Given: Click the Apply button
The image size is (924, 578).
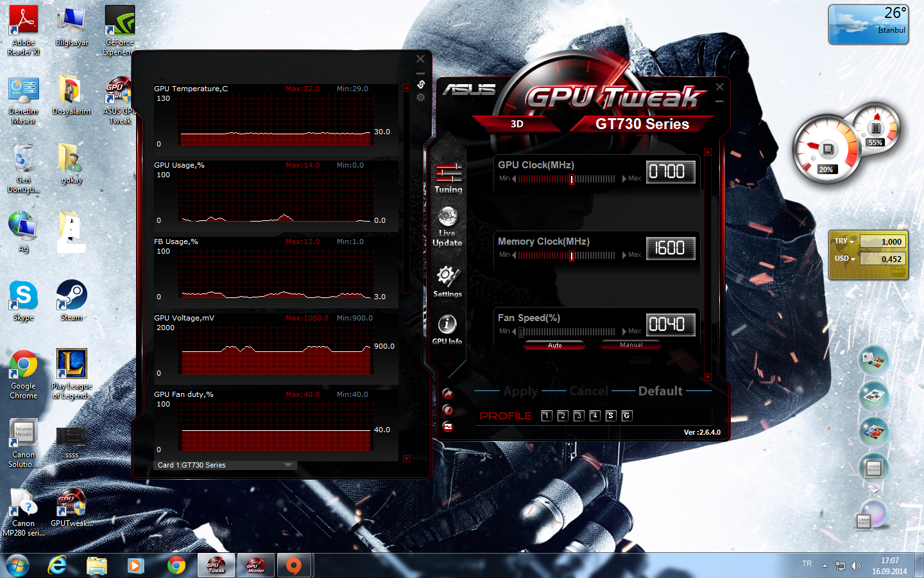Looking at the screenshot, I should point(520,391).
